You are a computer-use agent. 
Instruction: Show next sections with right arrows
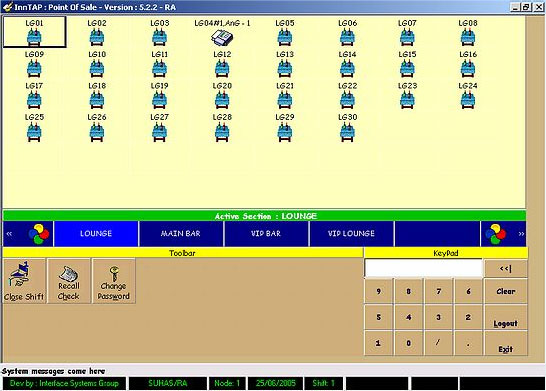pyautogui.click(x=521, y=234)
